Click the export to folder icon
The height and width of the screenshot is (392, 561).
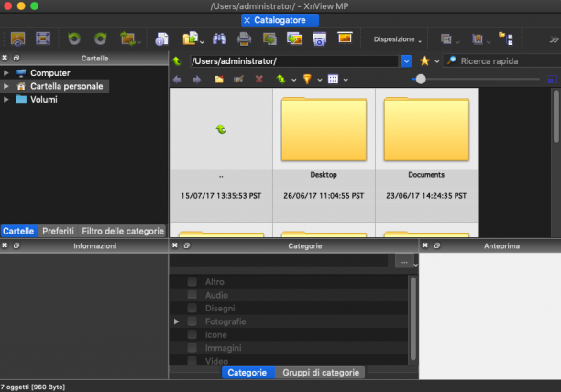click(x=191, y=38)
